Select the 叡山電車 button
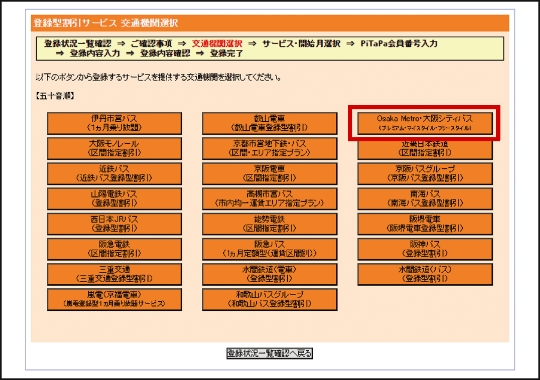Viewport: 540px width, 380px height. pos(270,123)
